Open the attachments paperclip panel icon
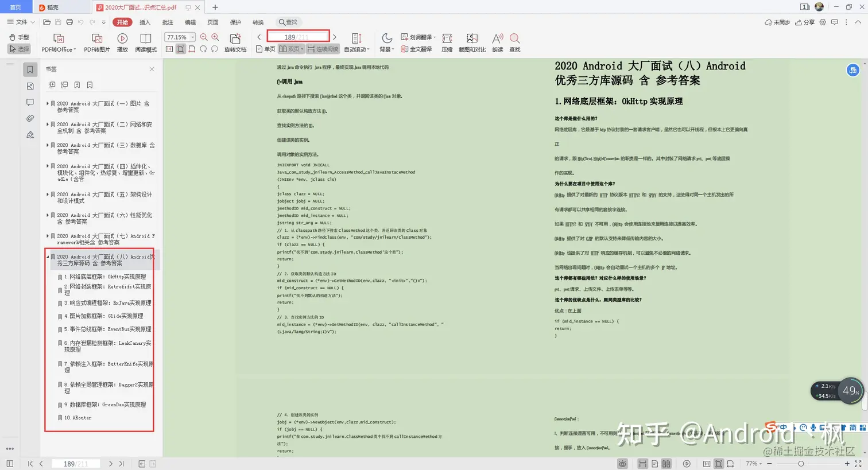The image size is (868, 470). (x=30, y=118)
